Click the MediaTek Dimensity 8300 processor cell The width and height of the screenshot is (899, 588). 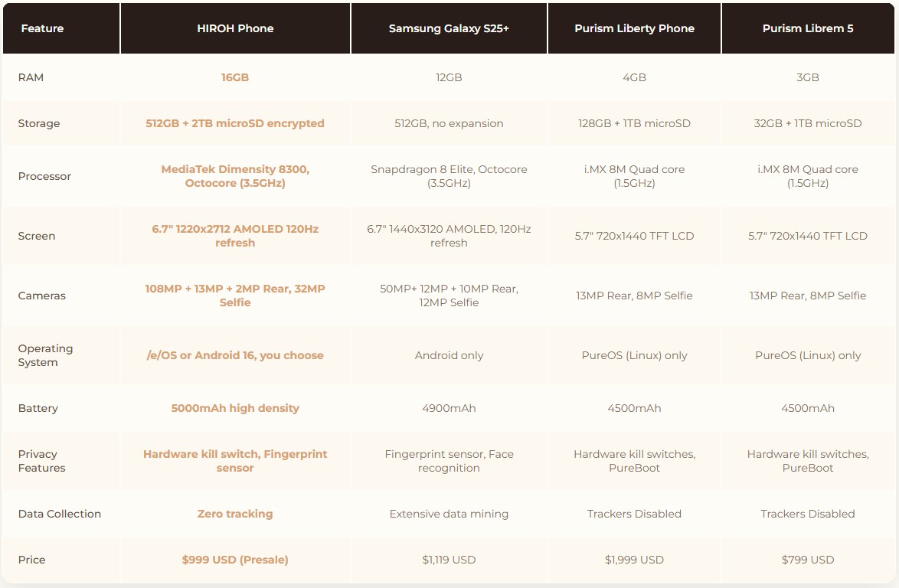235,176
